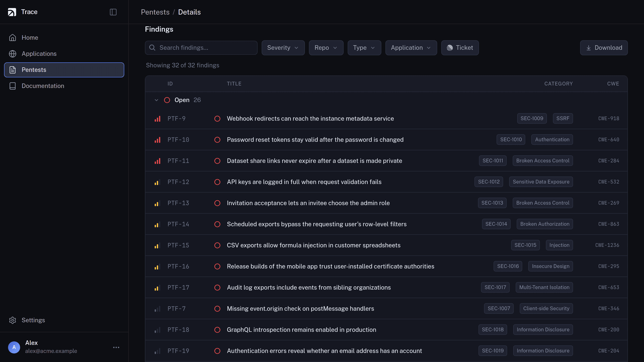Navigate to Pentests breadcrumb link
644x362 pixels.
(x=155, y=12)
